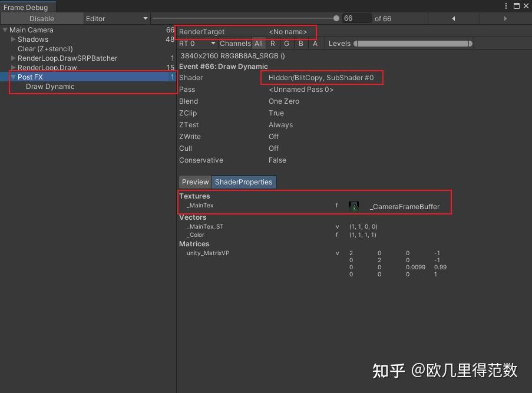Adjust the Levels slider

[412, 44]
